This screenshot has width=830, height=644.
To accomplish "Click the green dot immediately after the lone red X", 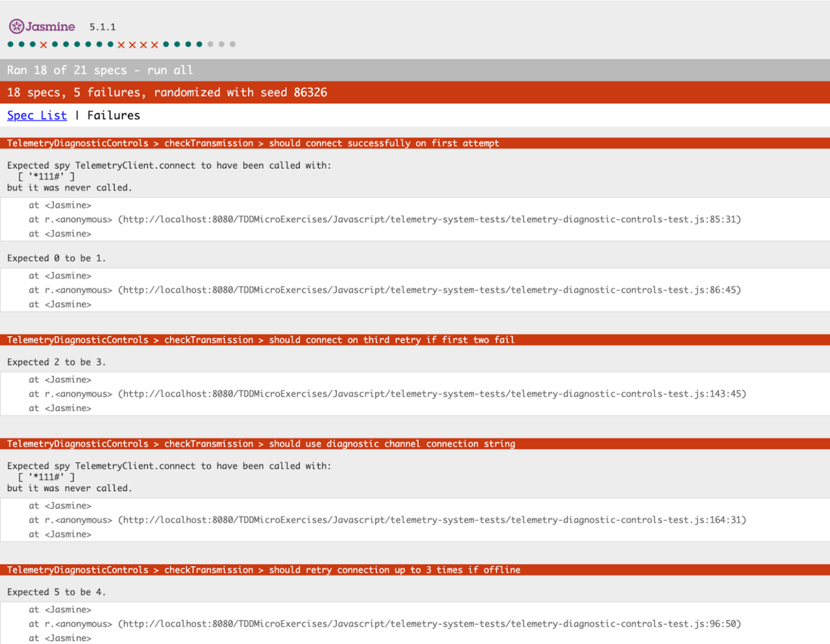I will pyautogui.click(x=55, y=44).
